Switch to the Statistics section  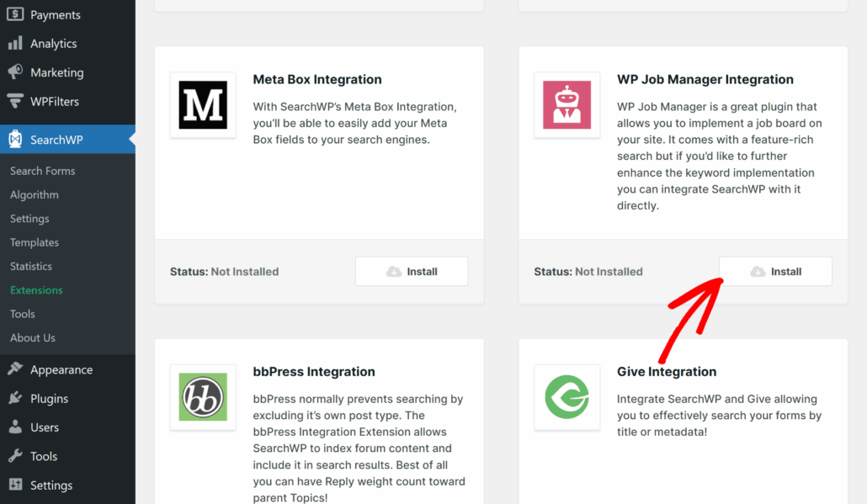30,266
